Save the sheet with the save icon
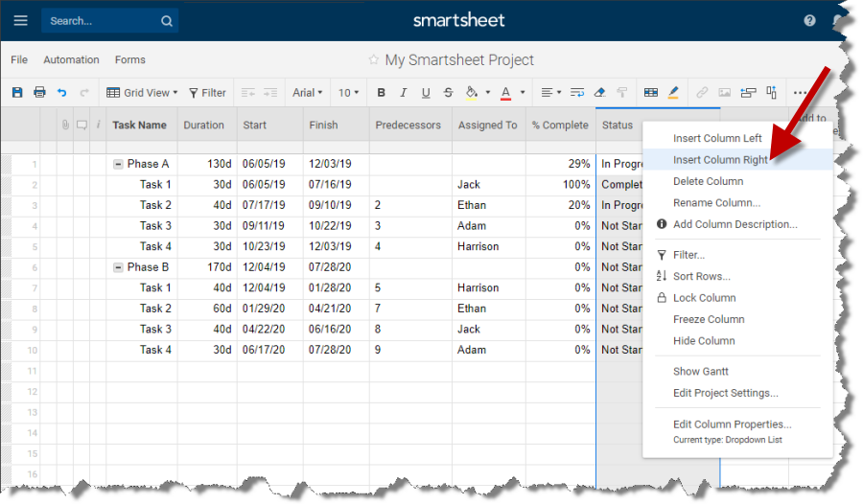 17,92
